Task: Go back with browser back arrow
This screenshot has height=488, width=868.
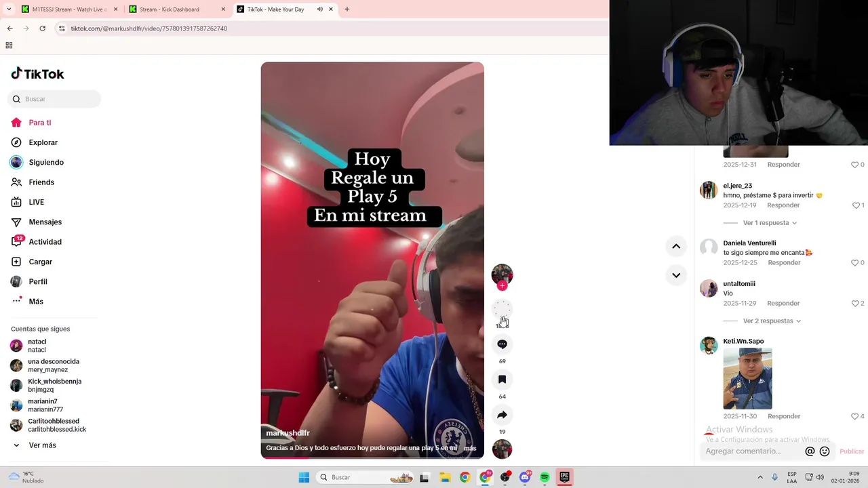Action: (x=9, y=28)
